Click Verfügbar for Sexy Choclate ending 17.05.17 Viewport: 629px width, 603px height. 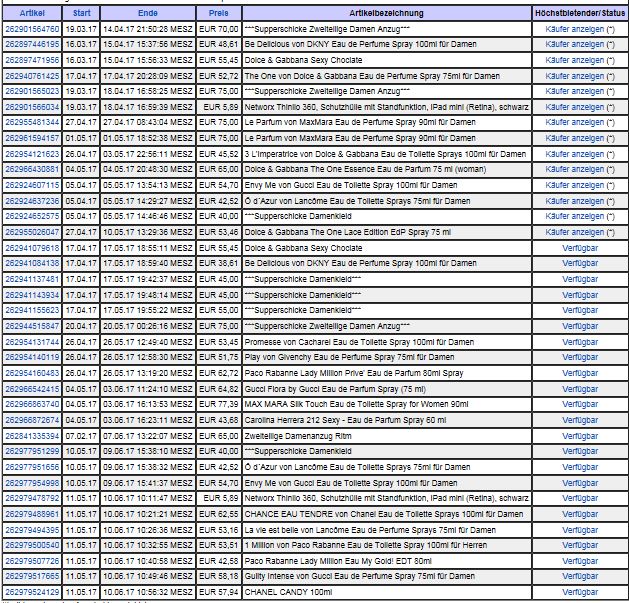[580, 248]
